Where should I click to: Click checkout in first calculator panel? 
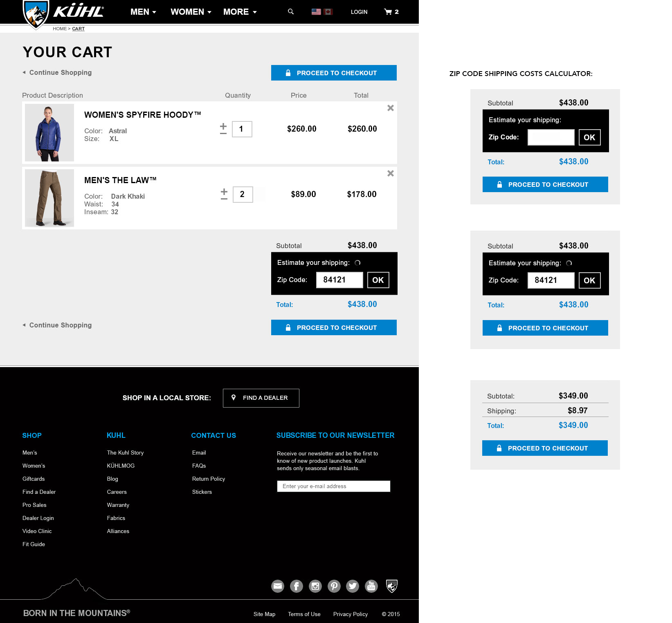pos(545,184)
